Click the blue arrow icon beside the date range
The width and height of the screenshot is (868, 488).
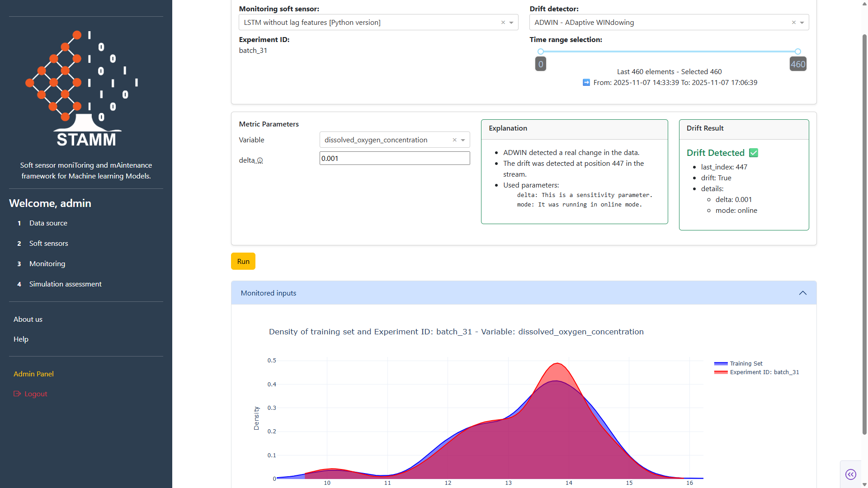[586, 82]
